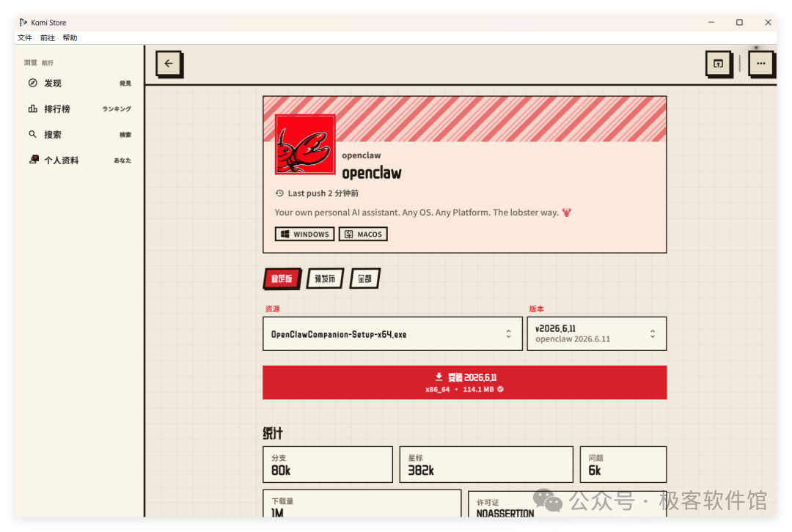Viewport: 792px width, 532px height.
Task: Minimize the Komi Store window
Action: (x=711, y=22)
